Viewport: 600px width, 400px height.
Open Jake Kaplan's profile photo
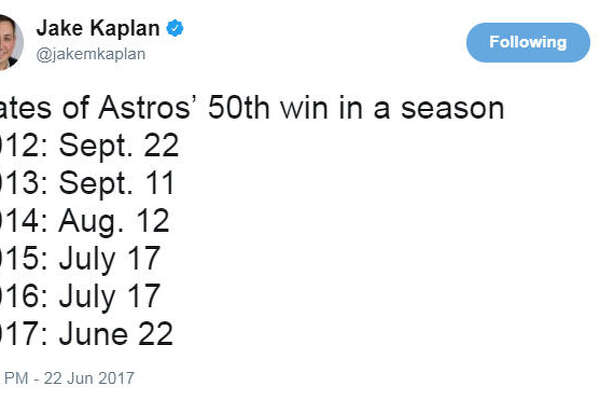[11, 42]
